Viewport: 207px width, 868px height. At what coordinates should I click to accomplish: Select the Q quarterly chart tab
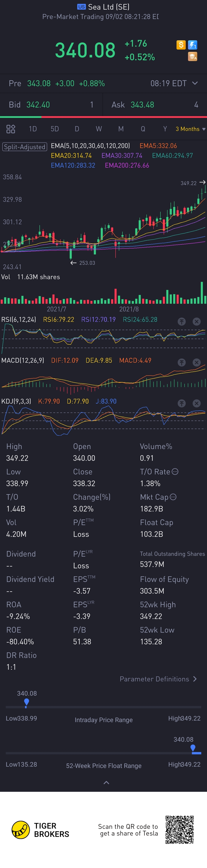click(x=143, y=129)
